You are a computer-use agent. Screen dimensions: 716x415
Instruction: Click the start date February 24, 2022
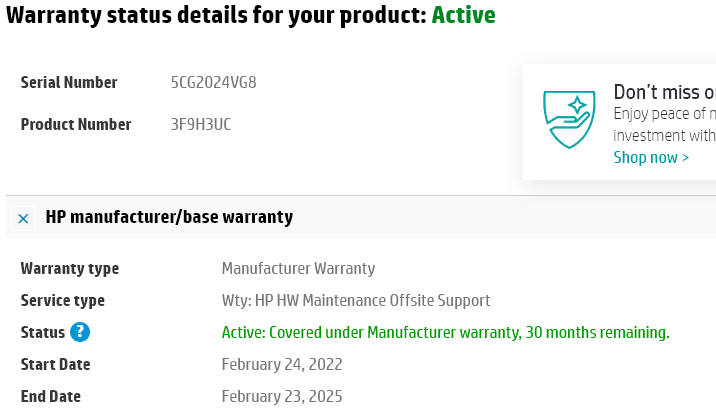(x=282, y=364)
